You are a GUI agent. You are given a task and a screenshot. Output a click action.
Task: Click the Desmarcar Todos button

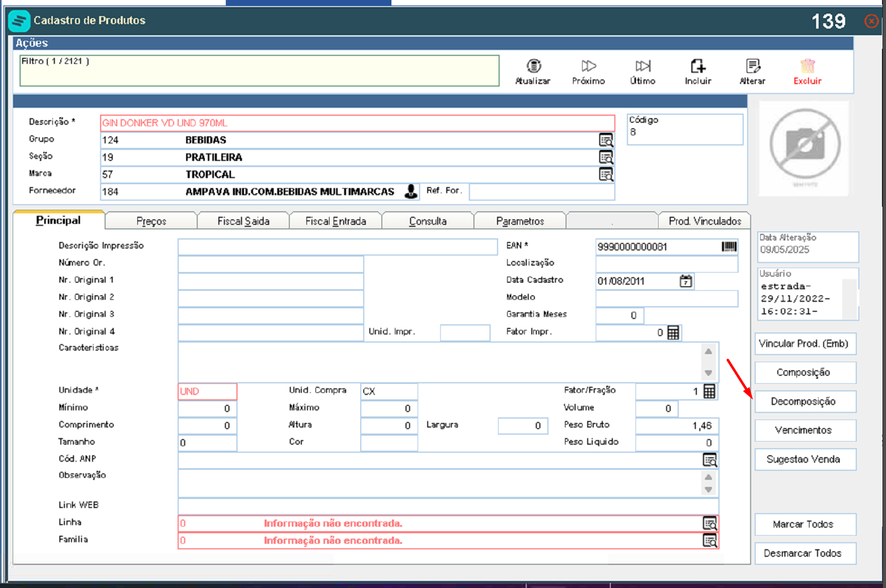pos(805,553)
